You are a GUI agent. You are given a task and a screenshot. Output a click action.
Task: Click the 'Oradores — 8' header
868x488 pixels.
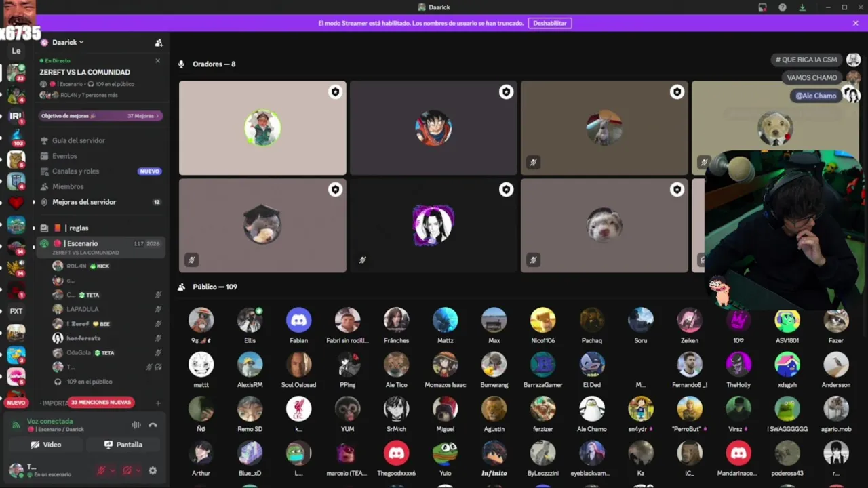point(214,64)
